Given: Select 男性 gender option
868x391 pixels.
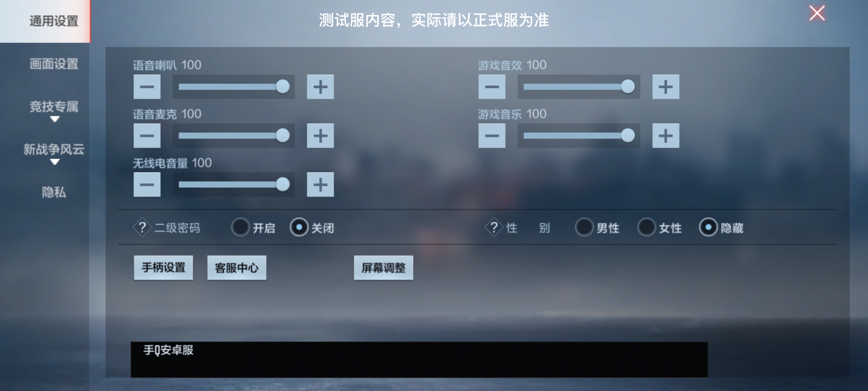Looking at the screenshot, I should [584, 227].
